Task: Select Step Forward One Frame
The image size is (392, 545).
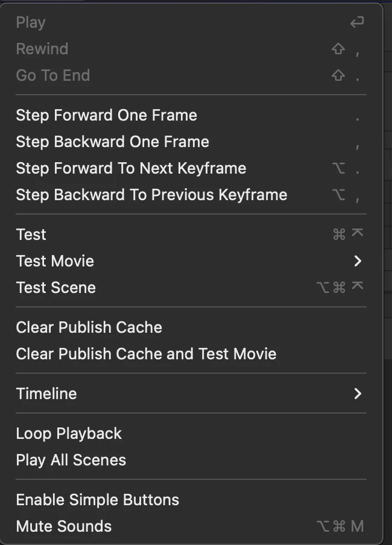Action: pos(107,115)
